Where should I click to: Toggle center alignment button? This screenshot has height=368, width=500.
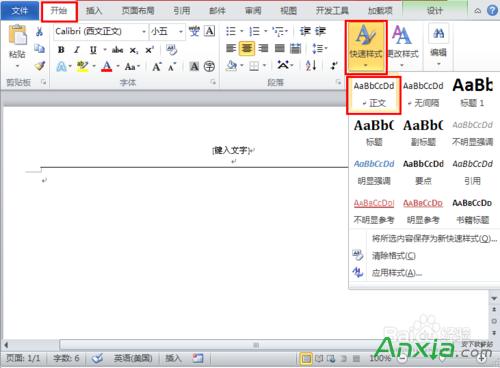(x=247, y=49)
